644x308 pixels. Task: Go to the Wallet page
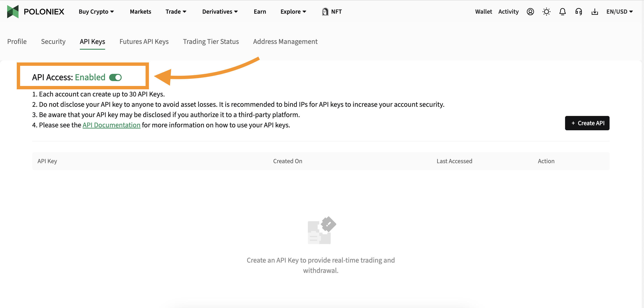pyautogui.click(x=483, y=11)
